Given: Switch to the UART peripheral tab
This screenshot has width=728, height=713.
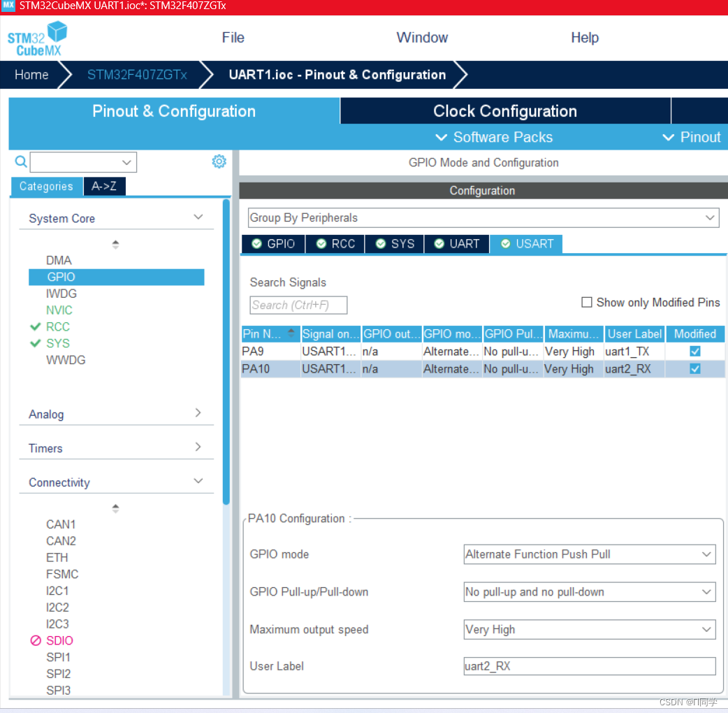Looking at the screenshot, I should point(457,244).
